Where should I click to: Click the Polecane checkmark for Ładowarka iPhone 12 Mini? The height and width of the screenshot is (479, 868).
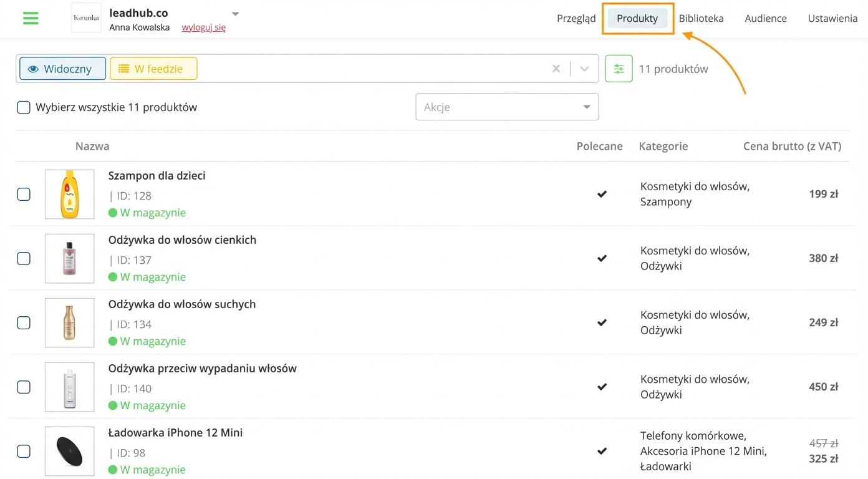point(602,451)
